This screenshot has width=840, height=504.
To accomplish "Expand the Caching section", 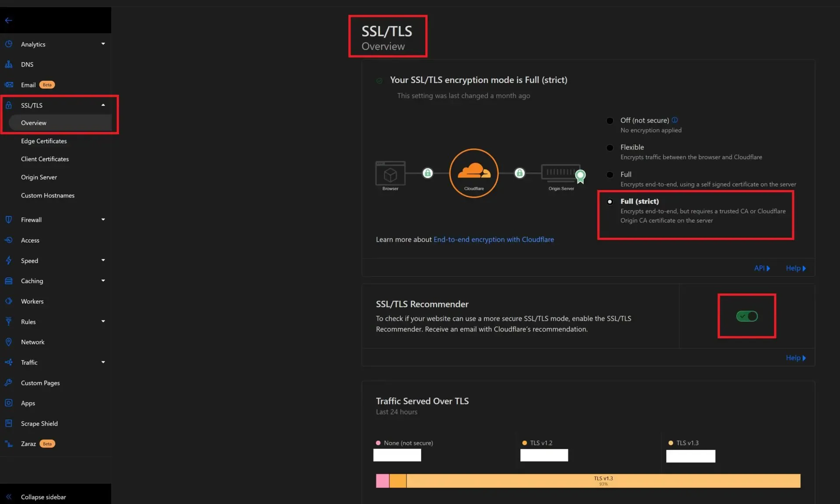I will click(x=103, y=281).
